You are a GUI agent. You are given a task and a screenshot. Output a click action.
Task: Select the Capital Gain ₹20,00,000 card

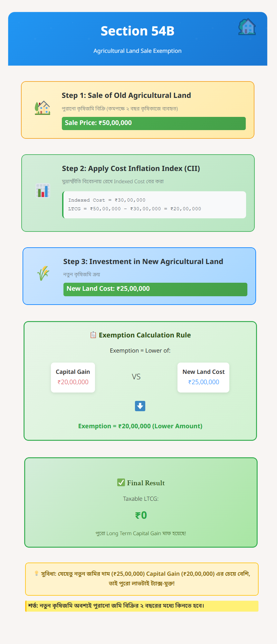(73, 377)
